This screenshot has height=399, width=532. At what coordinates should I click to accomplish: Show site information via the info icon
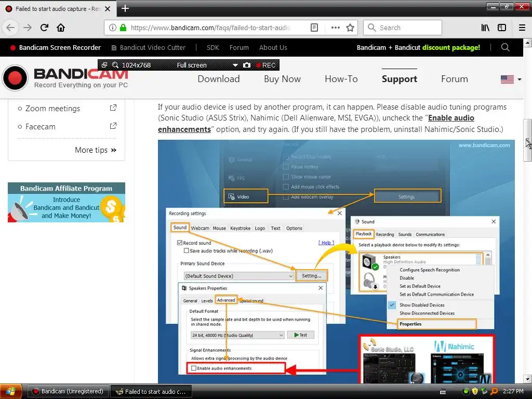coord(113,28)
